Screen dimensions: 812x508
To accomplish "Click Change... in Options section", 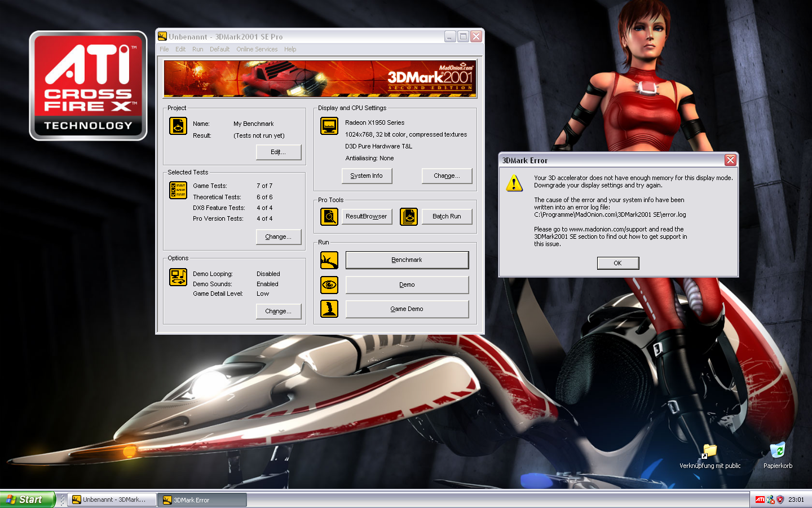I will pos(279,311).
